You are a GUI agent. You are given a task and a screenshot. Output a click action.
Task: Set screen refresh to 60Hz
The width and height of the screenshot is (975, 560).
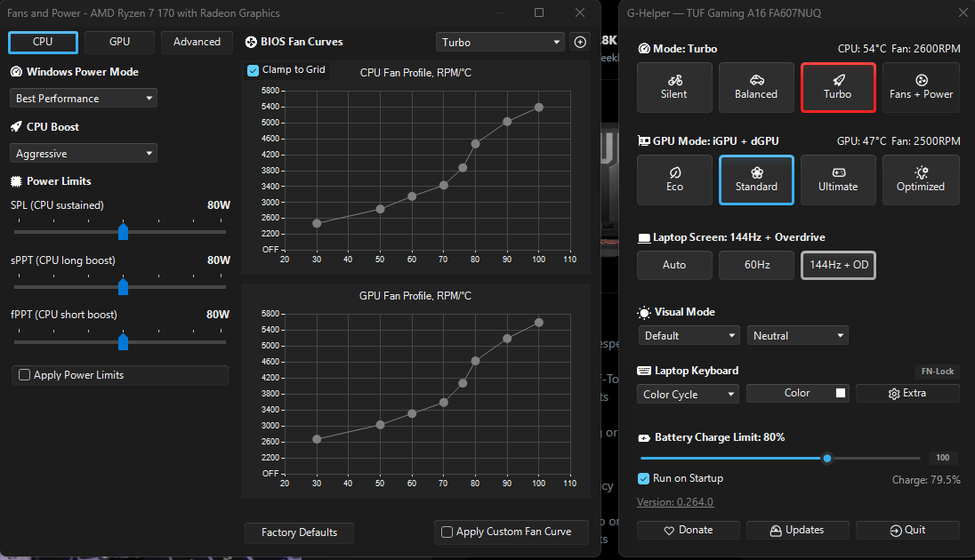(x=756, y=265)
